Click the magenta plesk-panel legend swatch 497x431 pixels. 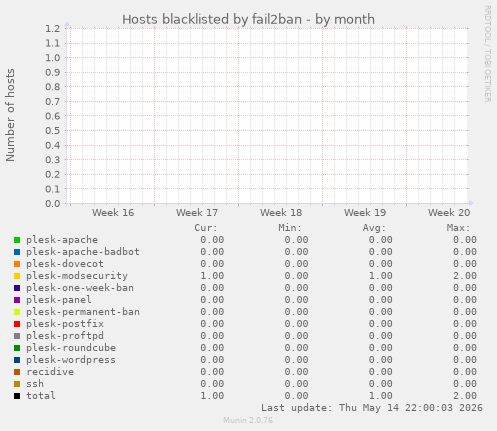17,300
